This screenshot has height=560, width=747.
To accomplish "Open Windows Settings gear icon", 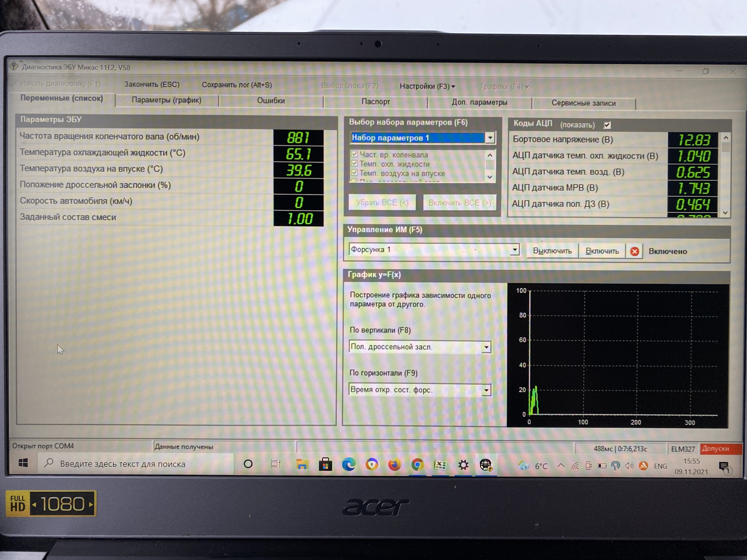I will coord(463,465).
